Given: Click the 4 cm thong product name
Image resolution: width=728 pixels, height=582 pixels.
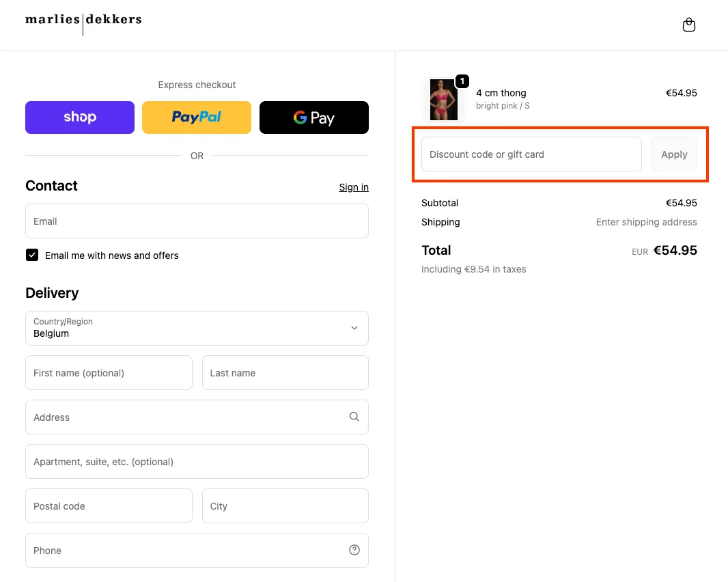Looking at the screenshot, I should click(501, 93).
